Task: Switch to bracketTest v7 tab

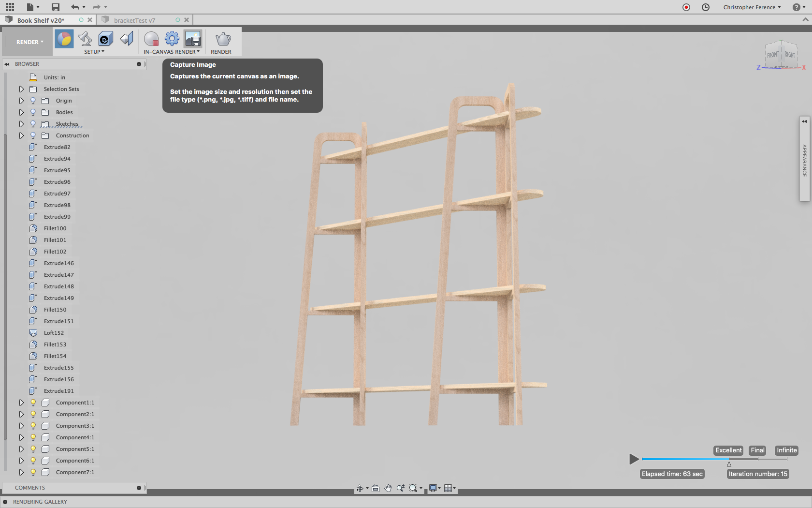Action: tap(134, 20)
